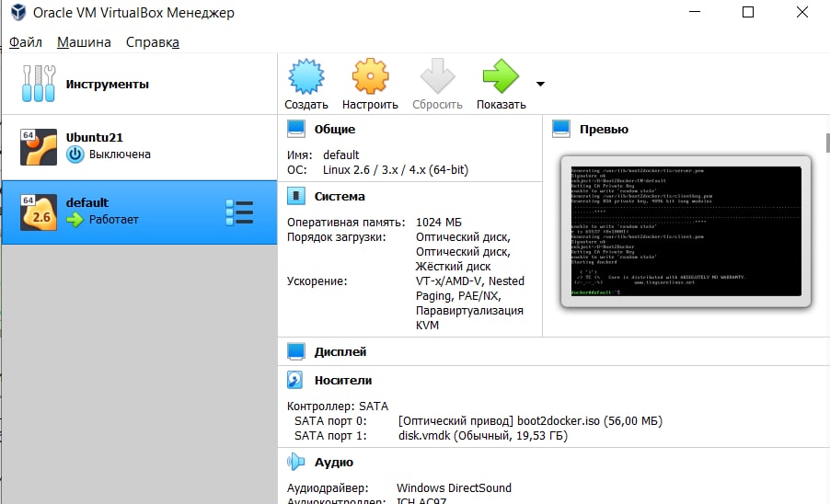Click the details pane vertical scrollbar
This screenshot has height=504, width=830.
click(x=827, y=143)
